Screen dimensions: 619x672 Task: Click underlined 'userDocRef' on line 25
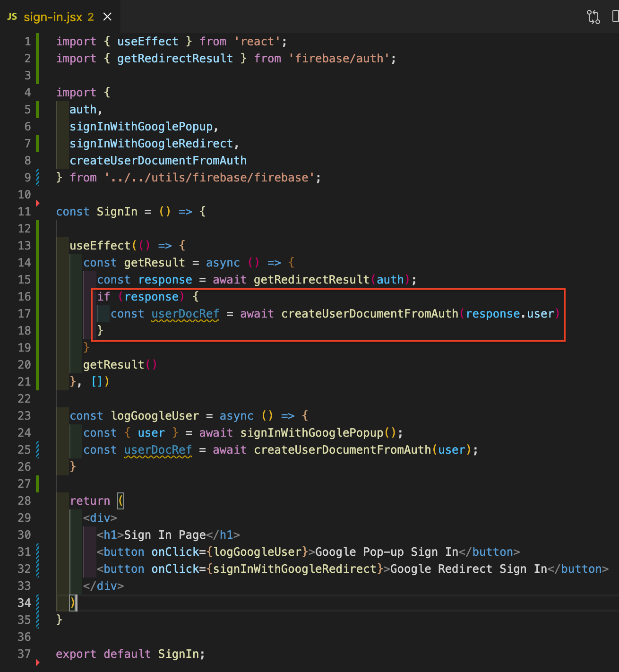pos(158,450)
